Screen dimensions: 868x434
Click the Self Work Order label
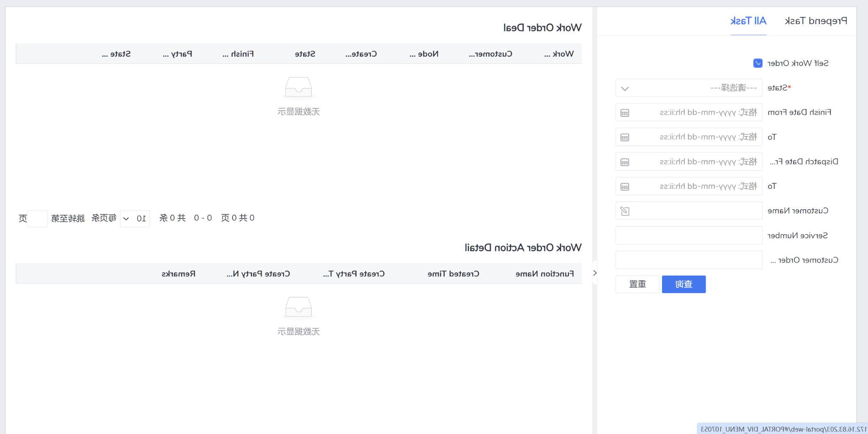[798, 63]
